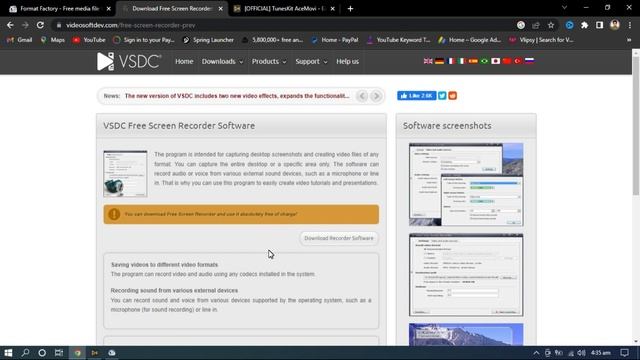
Task: Show next news item arrow
Action: pyautogui.click(x=376, y=96)
